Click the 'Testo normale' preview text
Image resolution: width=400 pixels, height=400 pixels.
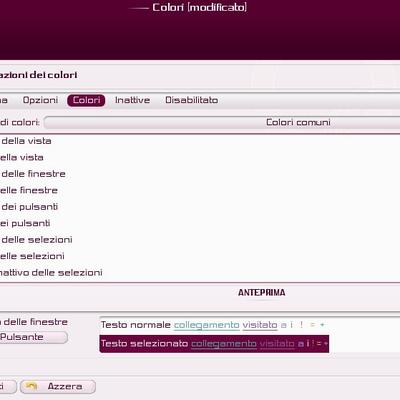pos(136,325)
